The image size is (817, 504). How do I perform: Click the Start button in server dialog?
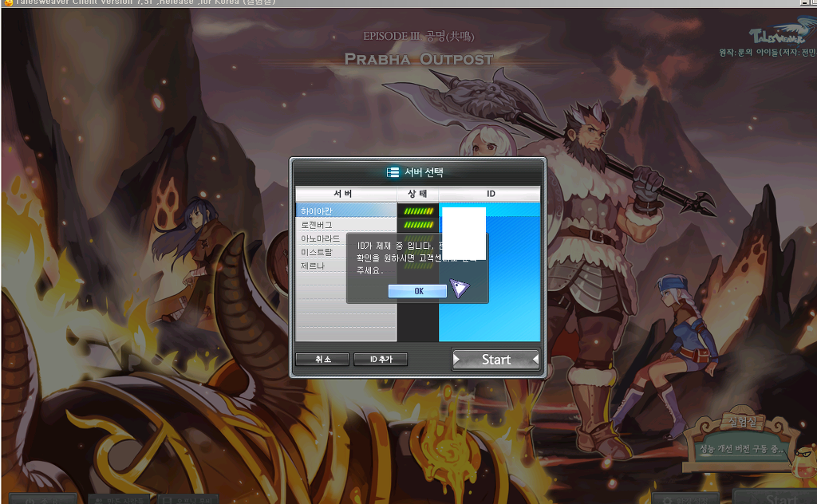pos(495,359)
